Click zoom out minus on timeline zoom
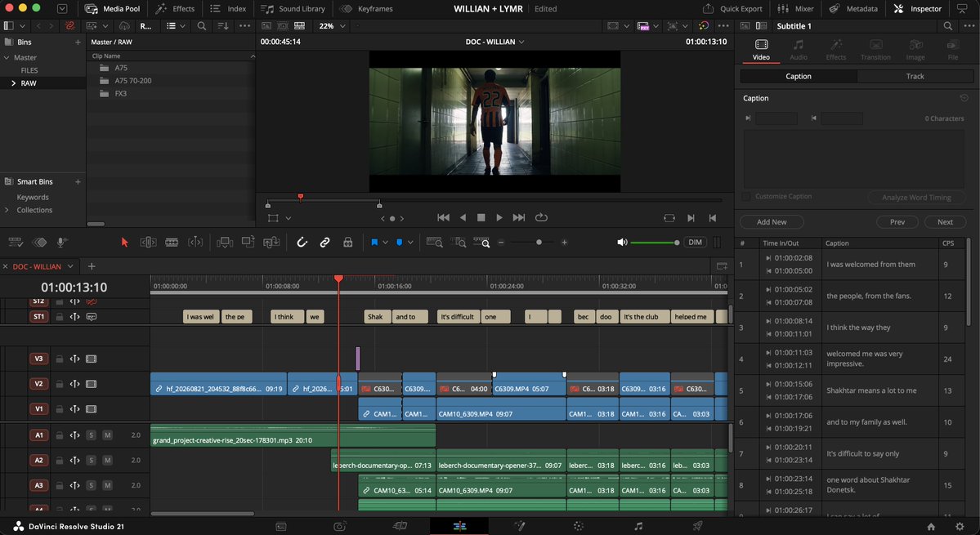Viewport: 980px width, 535px height. point(501,243)
